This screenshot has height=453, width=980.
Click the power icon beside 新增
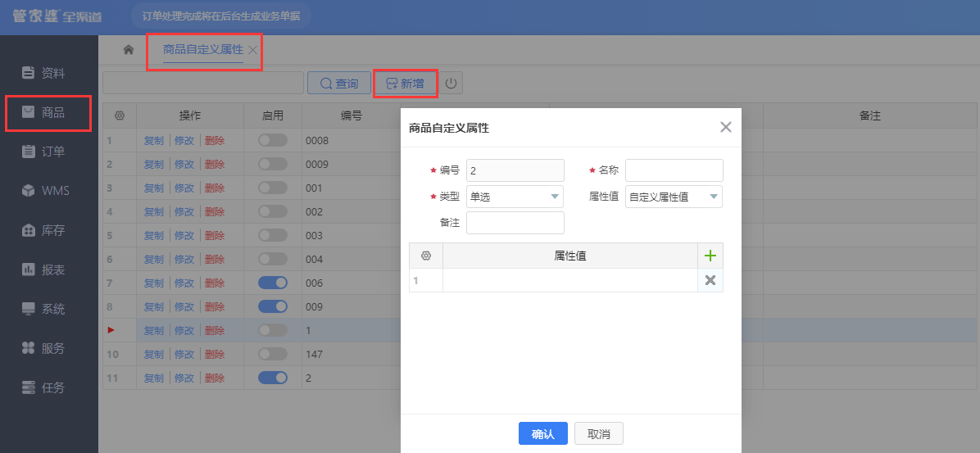pyautogui.click(x=451, y=83)
